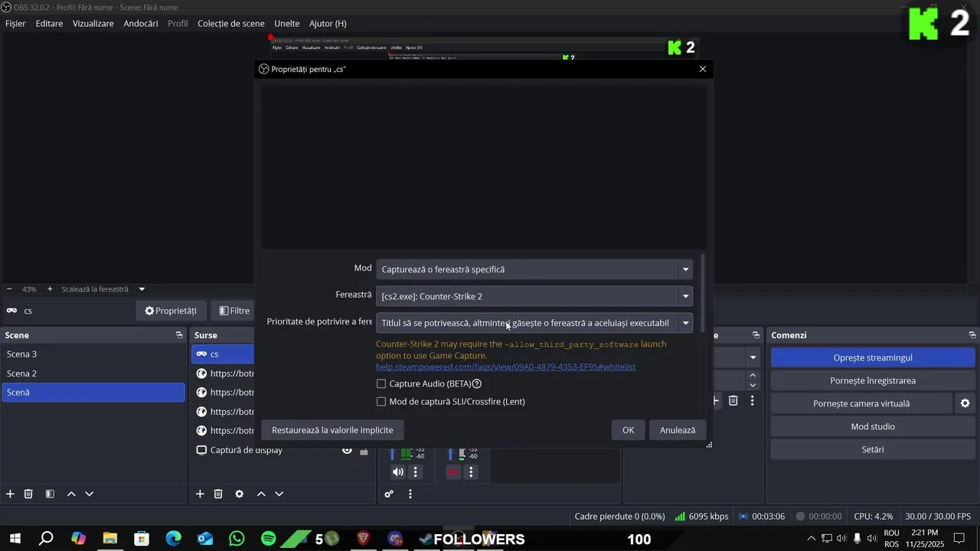Open transition properties three-dot menu
Screen dimensions: 980x551
(x=752, y=400)
